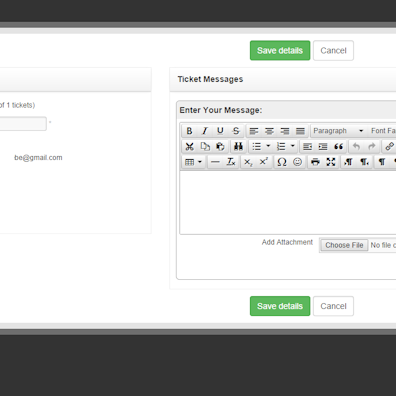Expand numbered list style arrow

pos(292,146)
